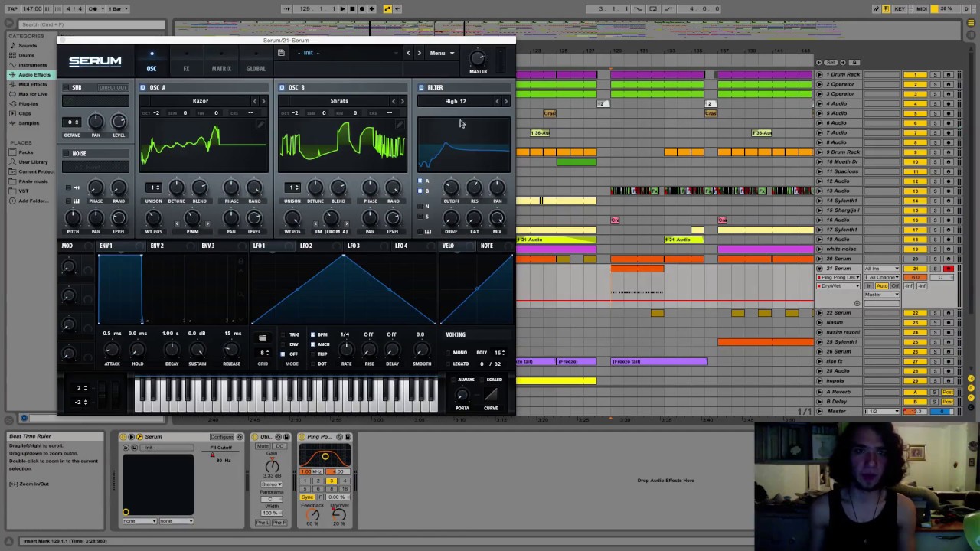Click the SUB octave stepper
The width and height of the screenshot is (980, 551).
pyautogui.click(x=71, y=122)
